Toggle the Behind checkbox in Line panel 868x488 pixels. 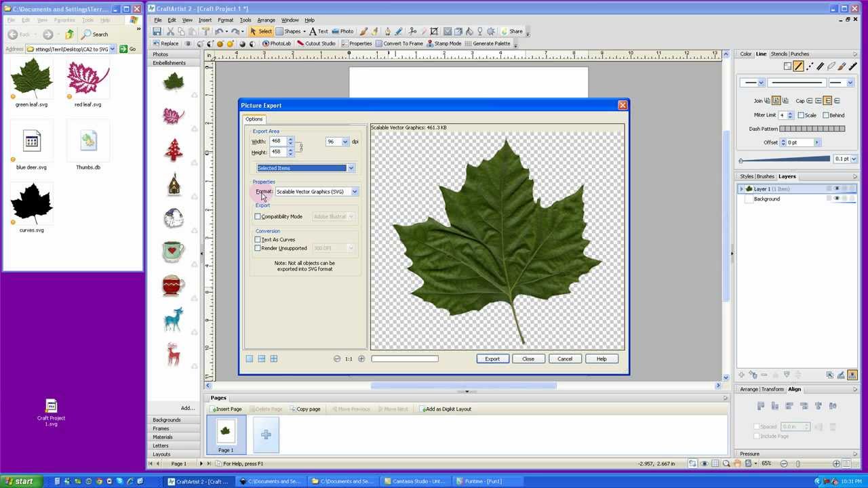[x=825, y=115]
